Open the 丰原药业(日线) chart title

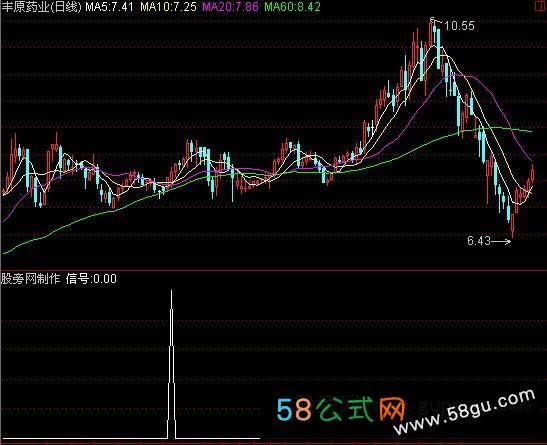point(41,7)
